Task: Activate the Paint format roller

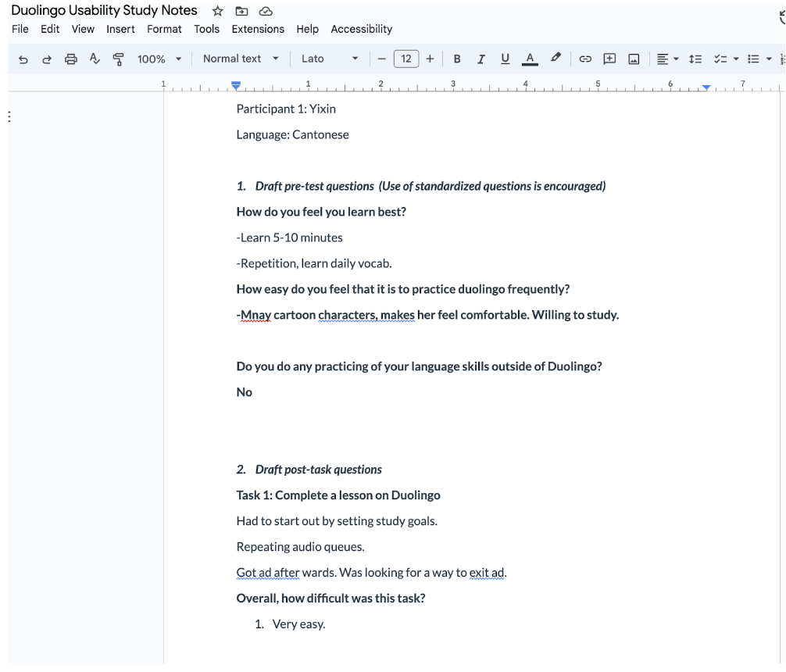Action: pos(119,59)
